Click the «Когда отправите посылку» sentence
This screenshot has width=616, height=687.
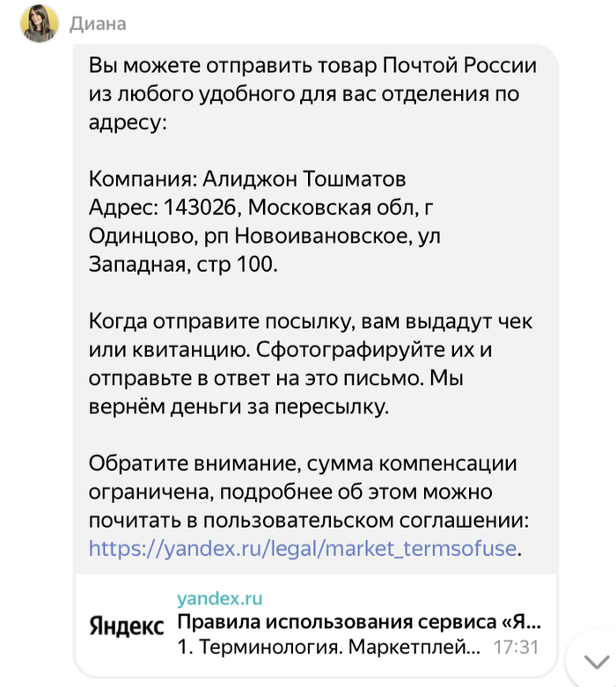[x=311, y=323]
